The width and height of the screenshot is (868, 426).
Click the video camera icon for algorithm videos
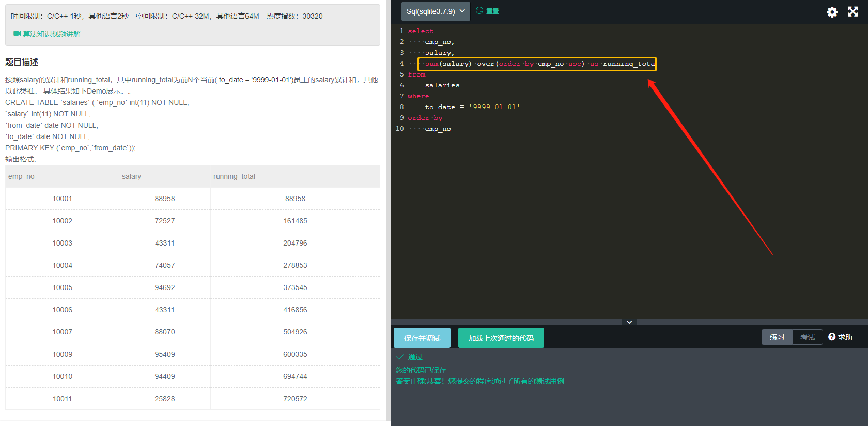point(17,34)
